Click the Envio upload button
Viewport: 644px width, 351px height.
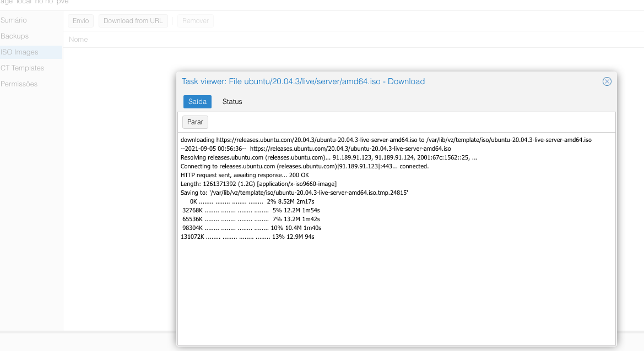(x=80, y=21)
